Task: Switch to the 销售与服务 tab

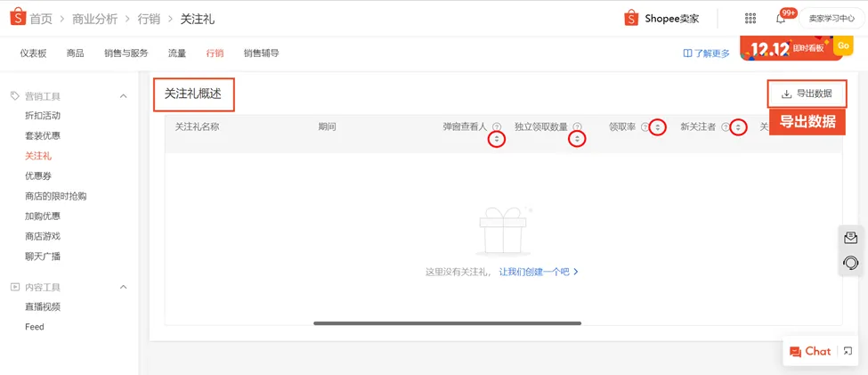Action: (126, 53)
